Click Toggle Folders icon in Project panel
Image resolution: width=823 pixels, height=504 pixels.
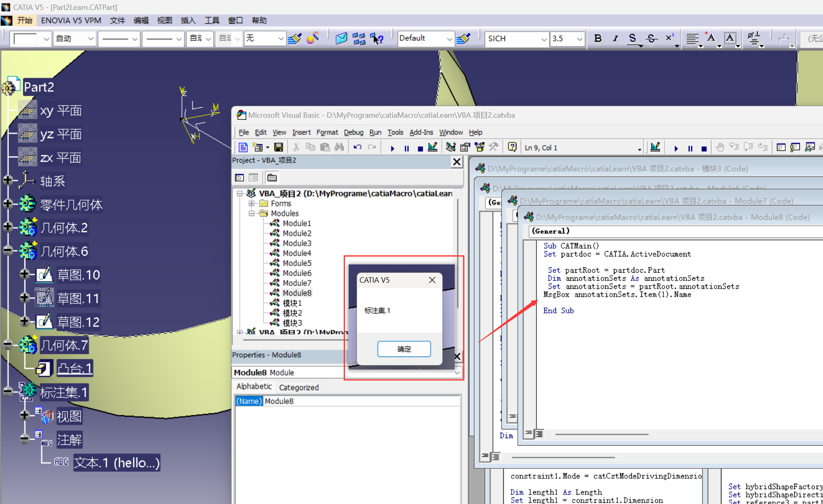(272, 178)
